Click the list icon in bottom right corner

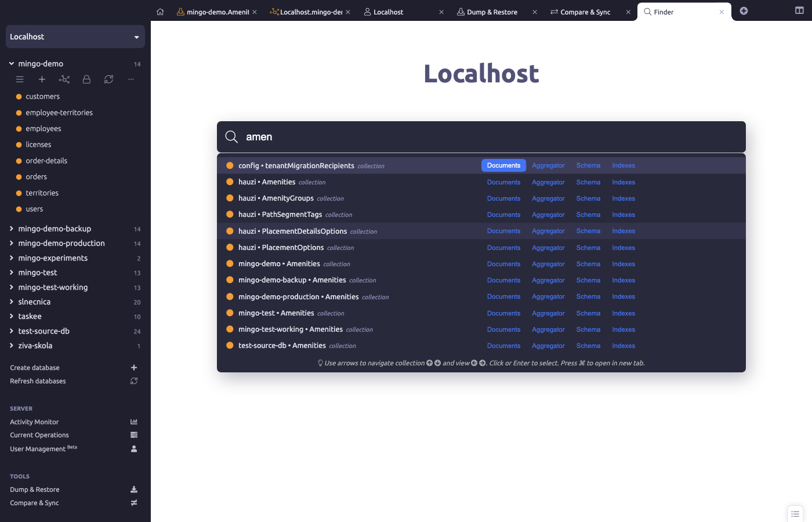point(795,514)
